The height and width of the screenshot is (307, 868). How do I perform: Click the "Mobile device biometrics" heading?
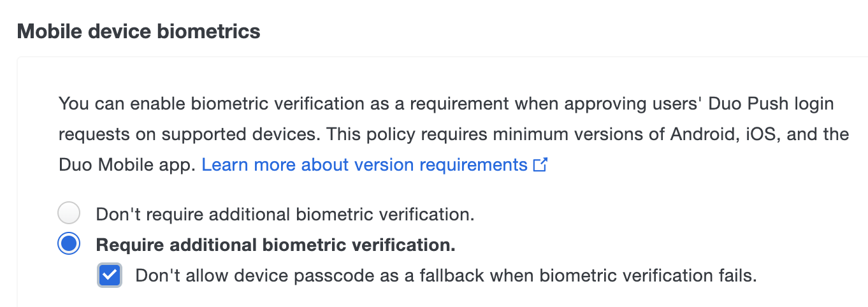coord(138,31)
